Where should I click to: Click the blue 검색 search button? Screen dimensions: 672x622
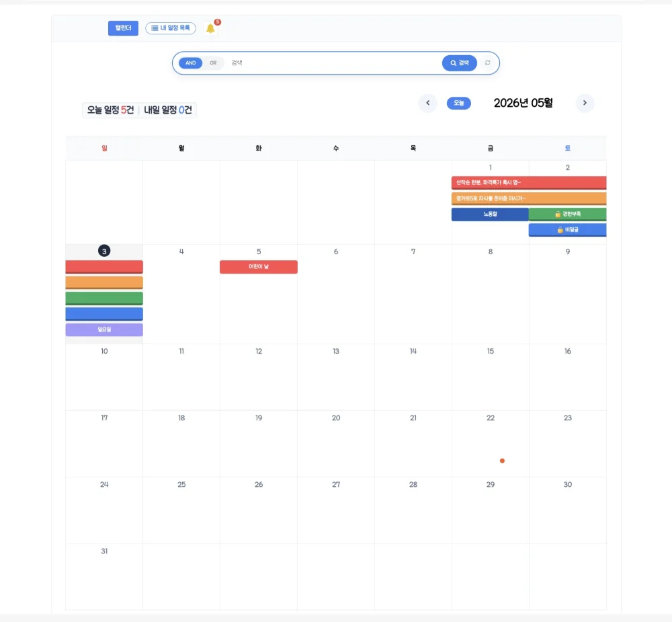[x=460, y=63]
